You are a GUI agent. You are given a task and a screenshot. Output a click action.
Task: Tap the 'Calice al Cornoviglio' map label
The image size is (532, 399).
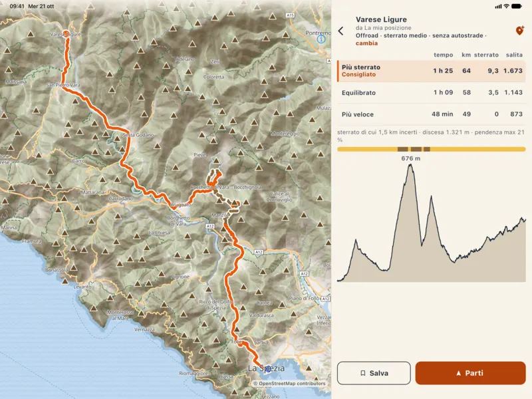(x=279, y=197)
